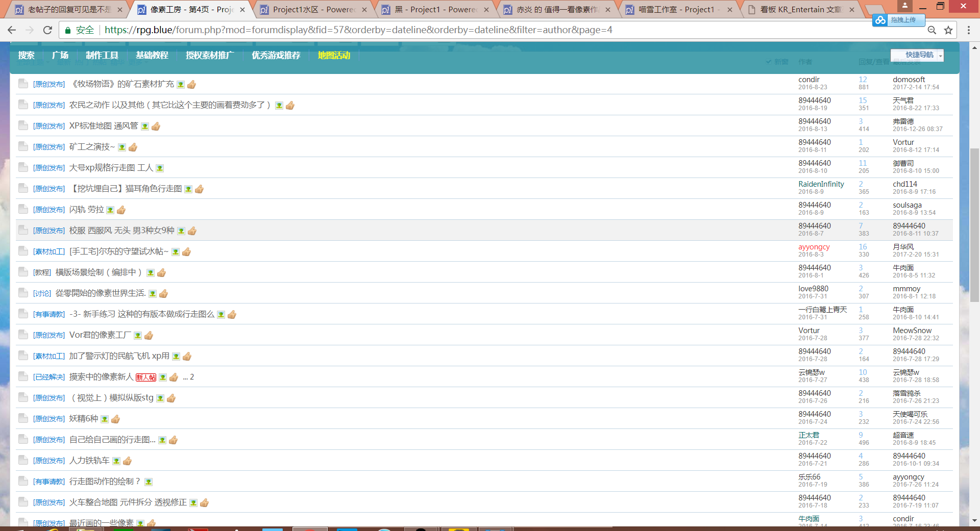Viewport: 980px width, 531px height.
Task: Click image icon on 行走图动作的绘制 thread
Action: coord(149,482)
